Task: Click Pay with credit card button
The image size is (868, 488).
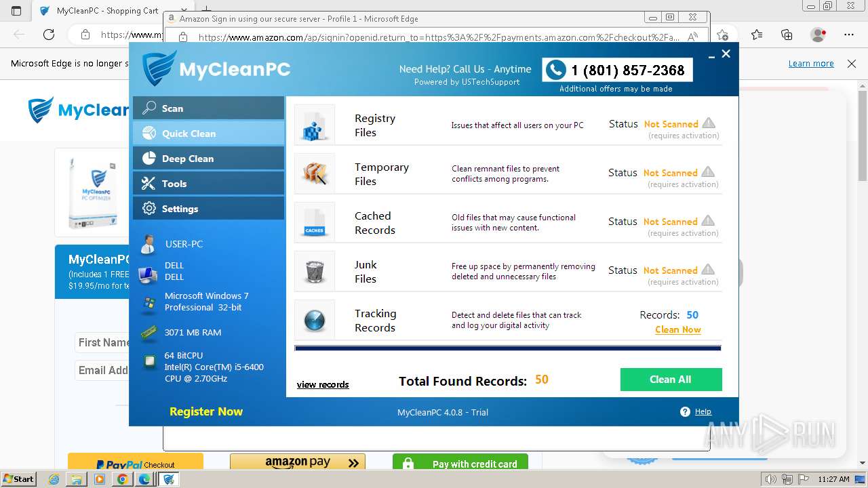Action: [460, 462]
